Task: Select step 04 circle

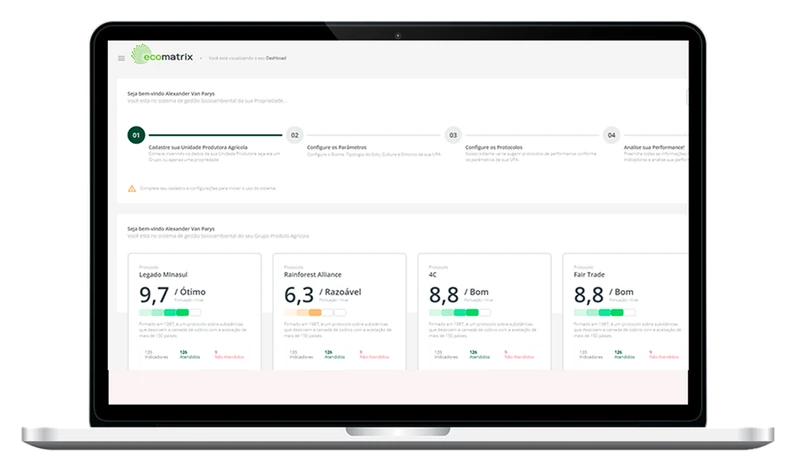Action: pos(611,135)
